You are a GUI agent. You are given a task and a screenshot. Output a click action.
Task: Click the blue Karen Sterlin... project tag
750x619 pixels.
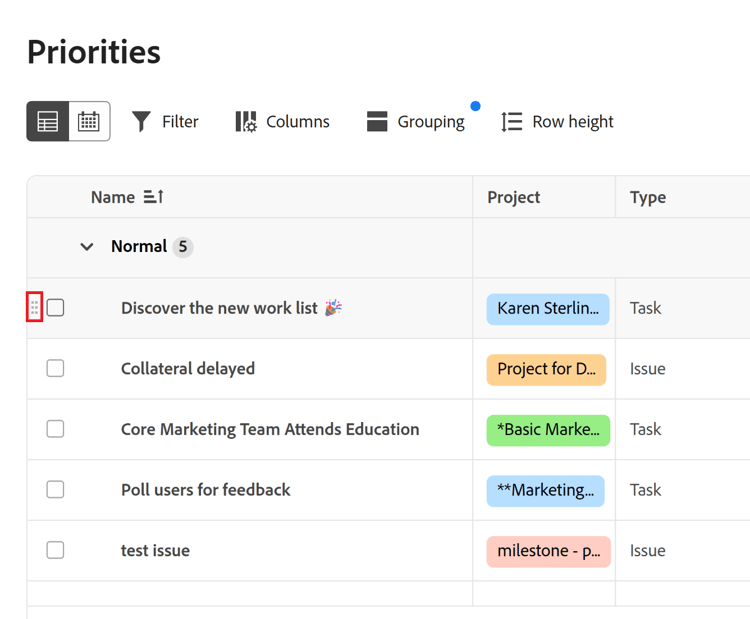(x=548, y=308)
